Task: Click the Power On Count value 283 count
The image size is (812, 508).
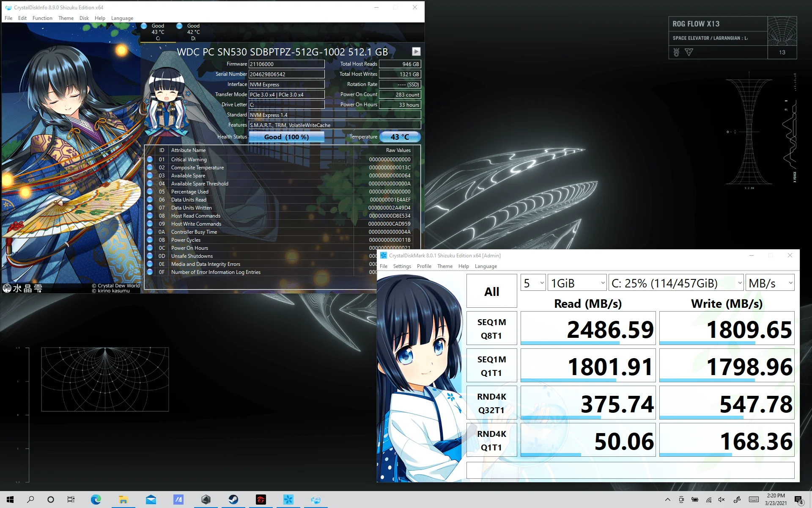Action: (x=400, y=94)
